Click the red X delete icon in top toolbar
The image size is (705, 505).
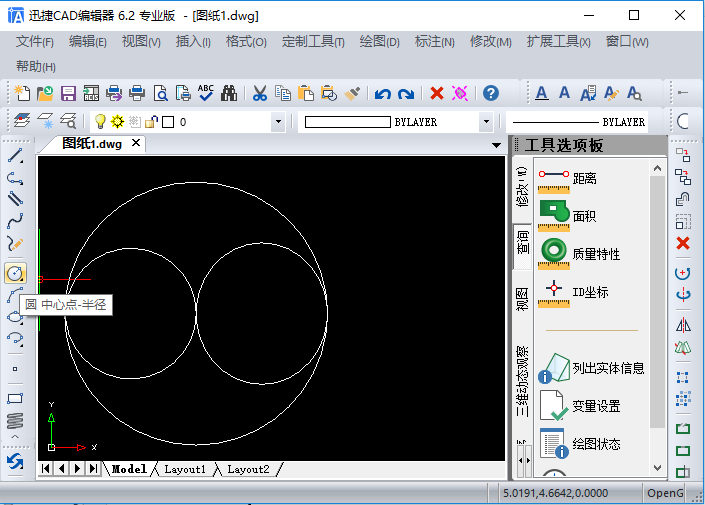(x=437, y=93)
